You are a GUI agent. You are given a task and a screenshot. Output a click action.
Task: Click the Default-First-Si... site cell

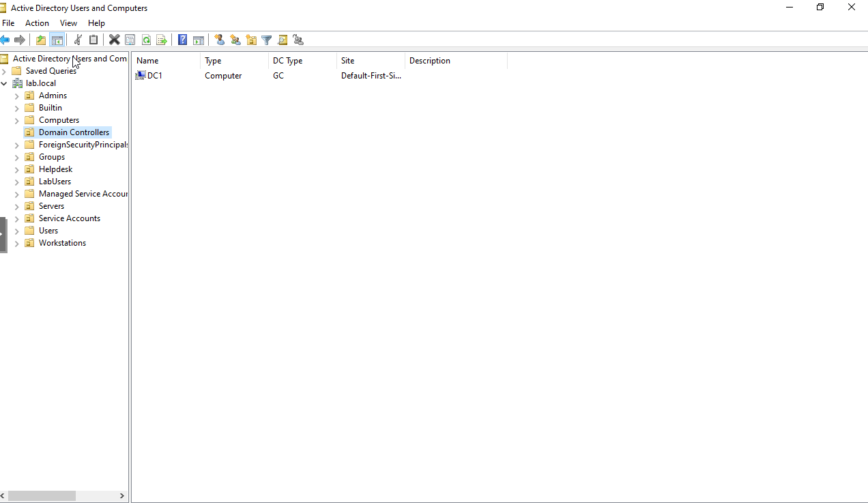[x=371, y=76]
